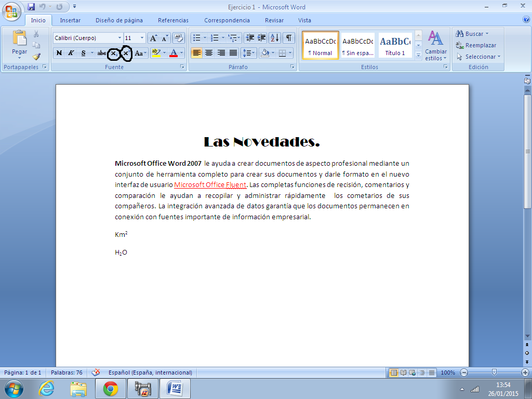Screen dimensions: 532x399
Task: Switch to the Insertar ribbon tab
Action: tap(70, 20)
